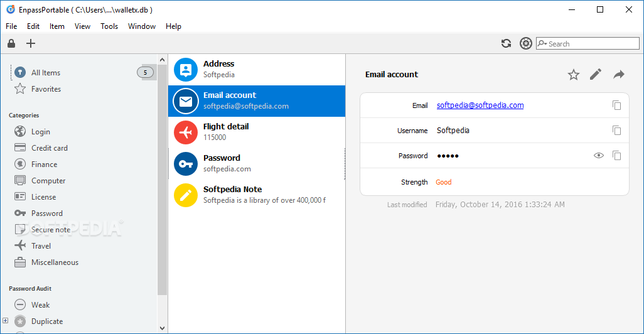Click sidebar scrollbar up arrow
This screenshot has width=644, height=334.
[x=162, y=60]
